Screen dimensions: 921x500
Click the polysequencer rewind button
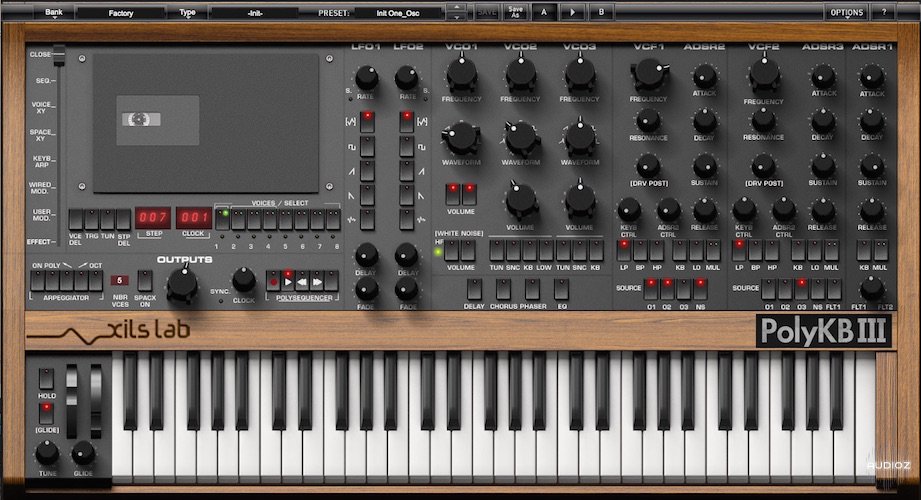pyautogui.click(x=302, y=281)
